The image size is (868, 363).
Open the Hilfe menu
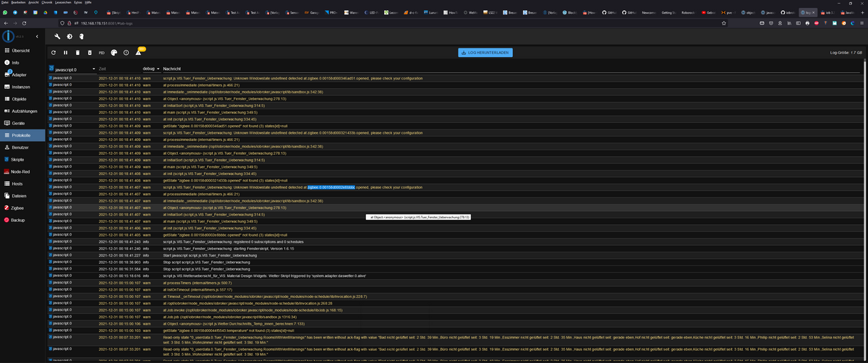click(x=88, y=2)
